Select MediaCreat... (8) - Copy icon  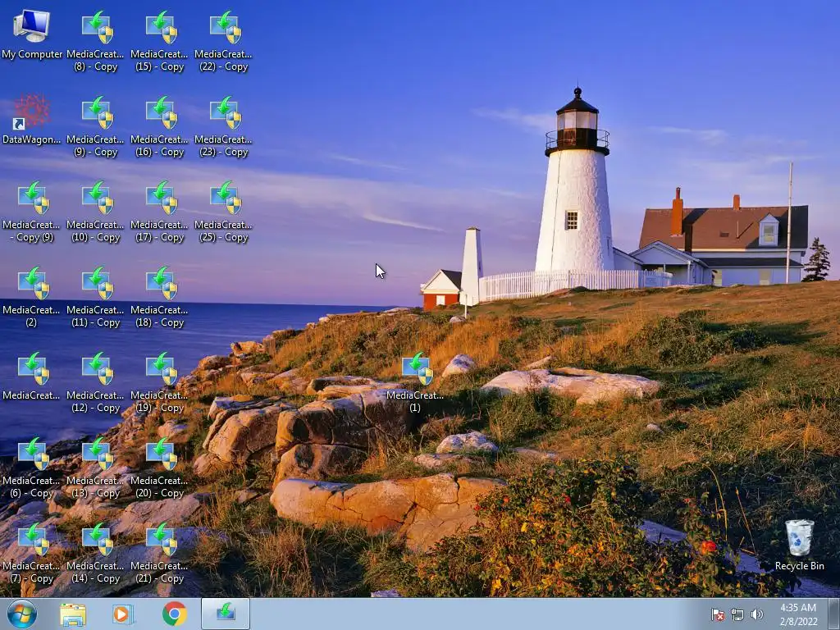[x=95, y=41]
